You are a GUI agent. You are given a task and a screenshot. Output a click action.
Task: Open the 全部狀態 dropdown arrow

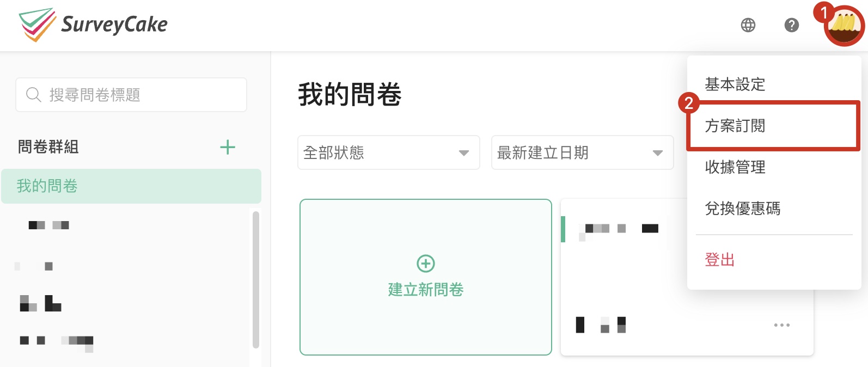[x=463, y=153]
